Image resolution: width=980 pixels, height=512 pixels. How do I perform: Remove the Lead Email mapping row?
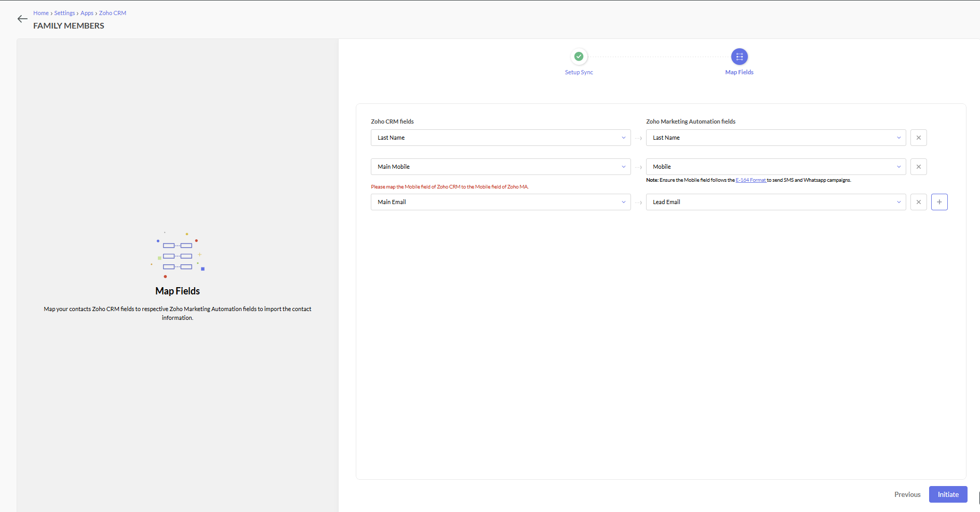click(918, 202)
